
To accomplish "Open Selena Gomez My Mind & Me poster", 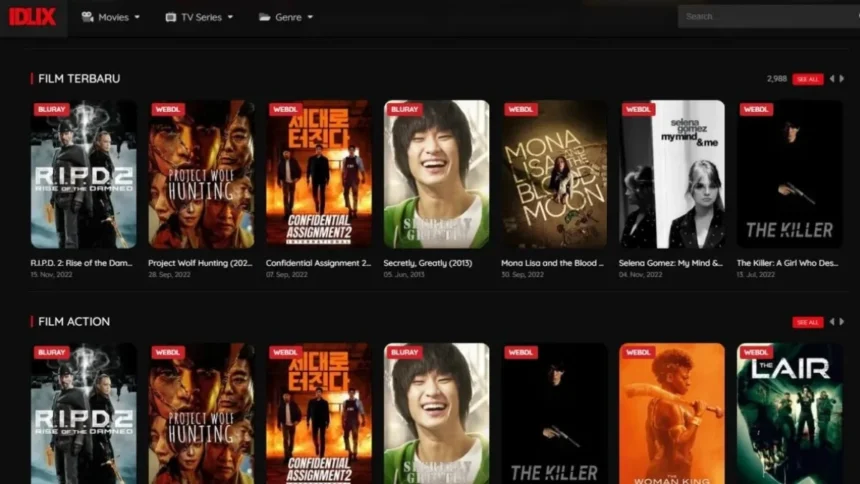I will (672, 174).
